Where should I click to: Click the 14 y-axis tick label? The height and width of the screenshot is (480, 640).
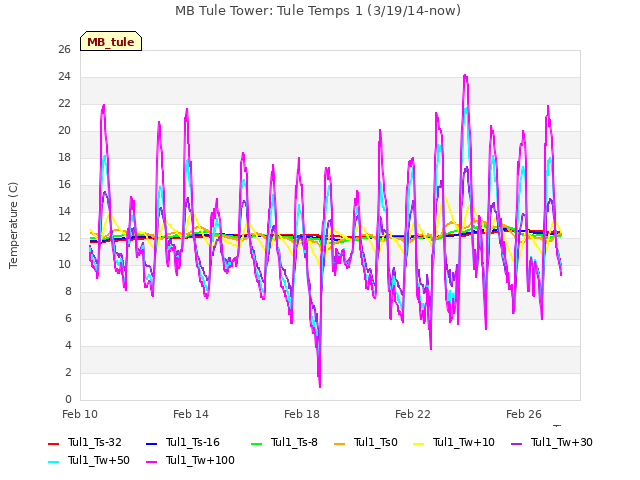click(x=64, y=211)
